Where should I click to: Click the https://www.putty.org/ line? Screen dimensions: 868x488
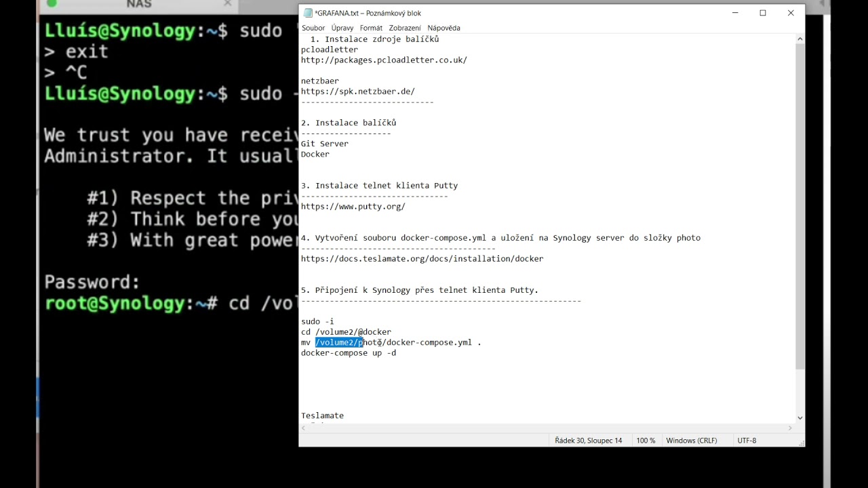(353, 206)
